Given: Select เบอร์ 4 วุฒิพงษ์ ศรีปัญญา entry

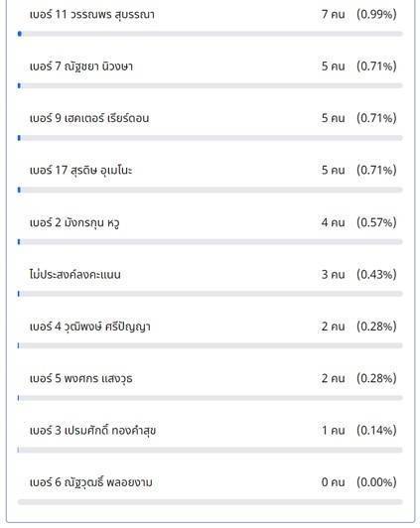Looking at the screenshot, I should tap(90, 327).
